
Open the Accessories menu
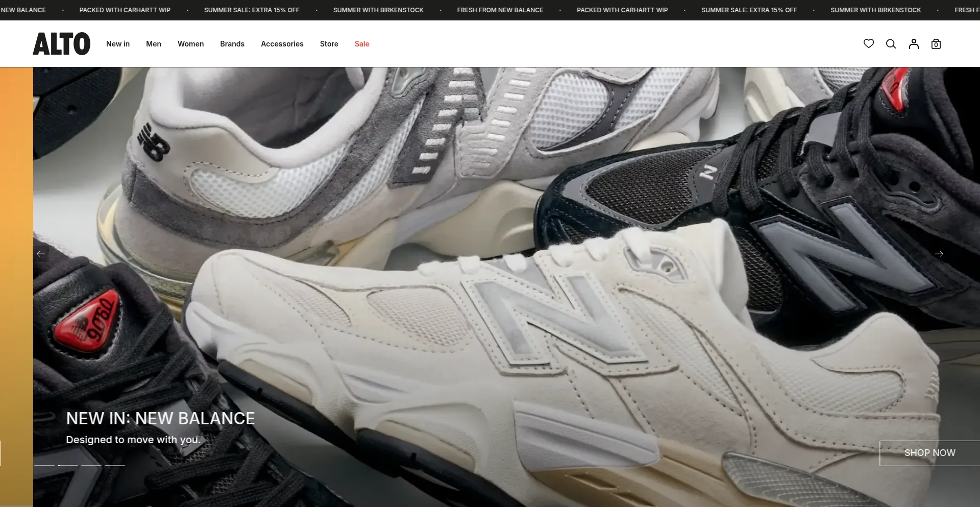pyautogui.click(x=282, y=44)
